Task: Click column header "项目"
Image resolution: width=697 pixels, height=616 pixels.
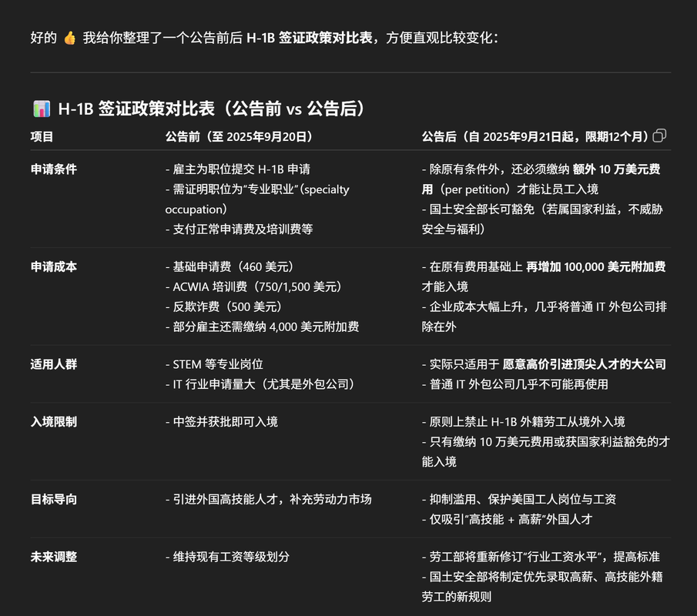Action: [x=42, y=136]
